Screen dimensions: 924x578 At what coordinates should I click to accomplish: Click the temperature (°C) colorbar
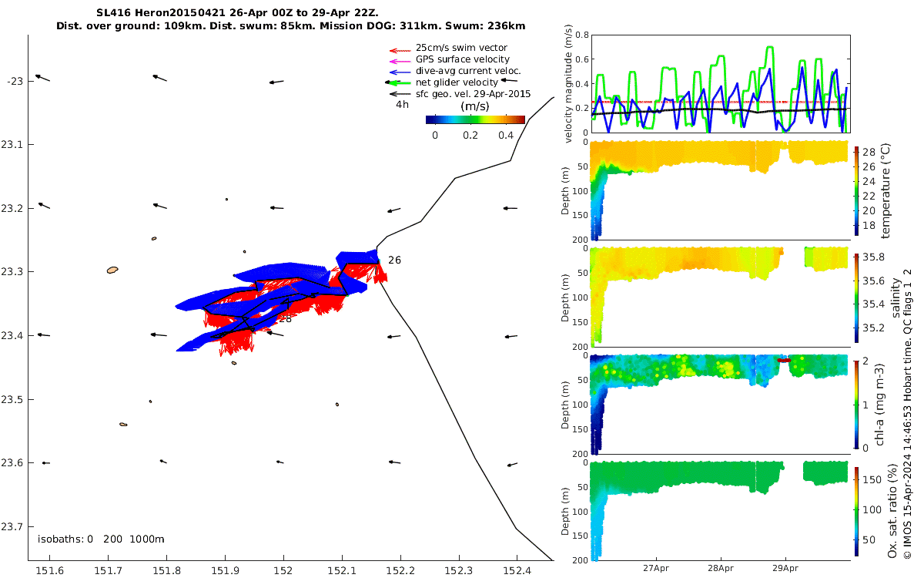(x=857, y=190)
